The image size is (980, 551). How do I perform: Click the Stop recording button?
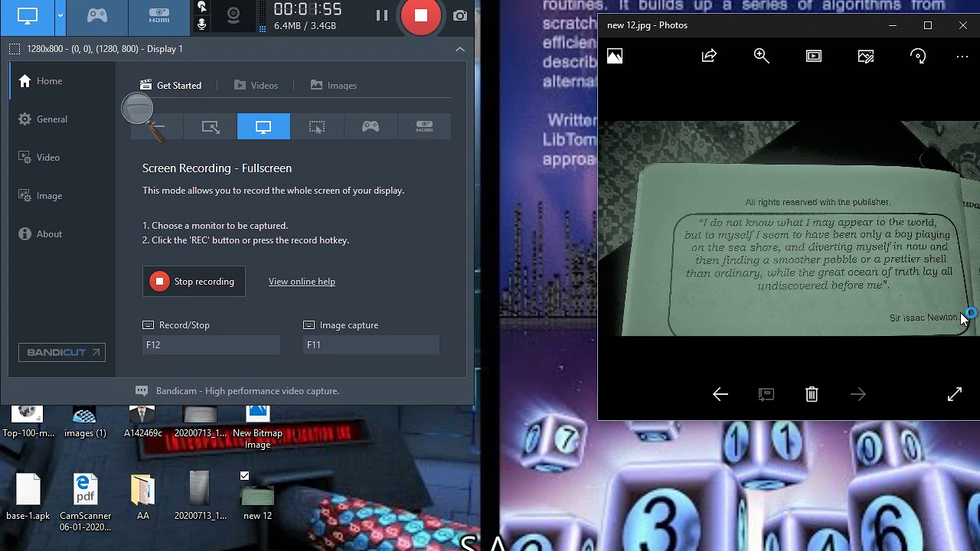coord(194,282)
